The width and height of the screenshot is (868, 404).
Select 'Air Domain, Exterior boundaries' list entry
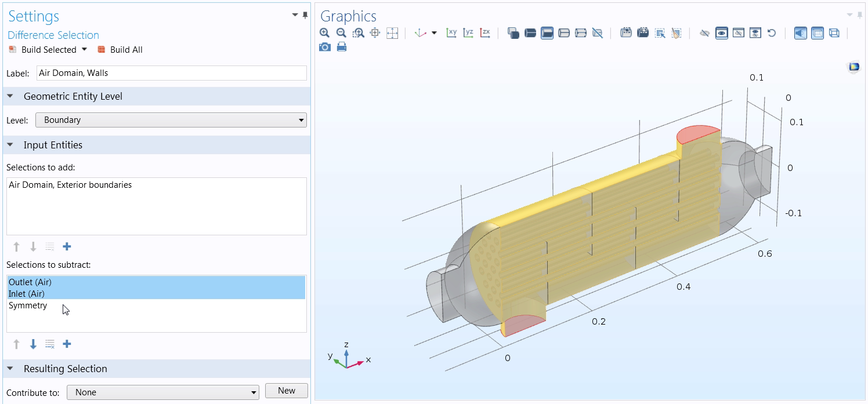(70, 185)
